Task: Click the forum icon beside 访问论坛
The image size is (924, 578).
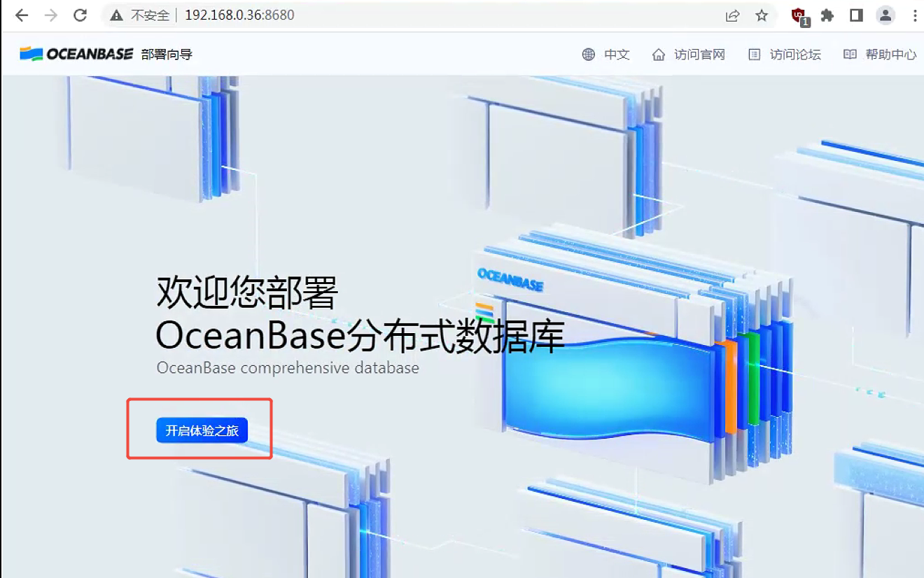Action: pyautogui.click(x=755, y=55)
